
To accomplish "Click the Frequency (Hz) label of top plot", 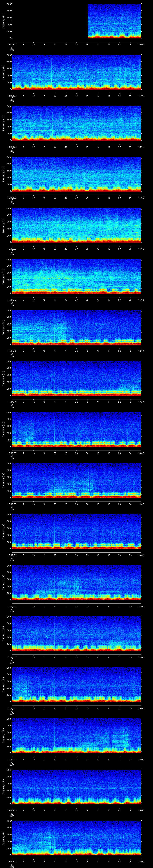I will click(3, 21).
